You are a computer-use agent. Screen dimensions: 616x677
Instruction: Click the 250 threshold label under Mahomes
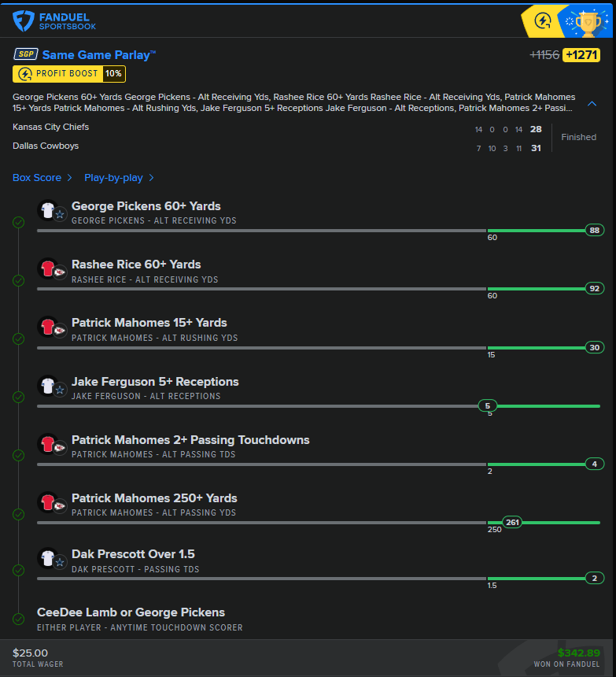(494, 529)
